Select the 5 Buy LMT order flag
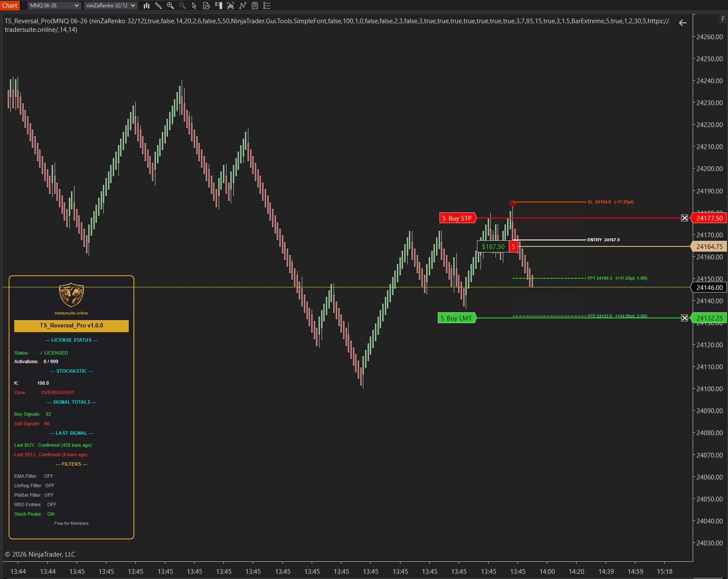The width and height of the screenshot is (728, 579). (457, 318)
